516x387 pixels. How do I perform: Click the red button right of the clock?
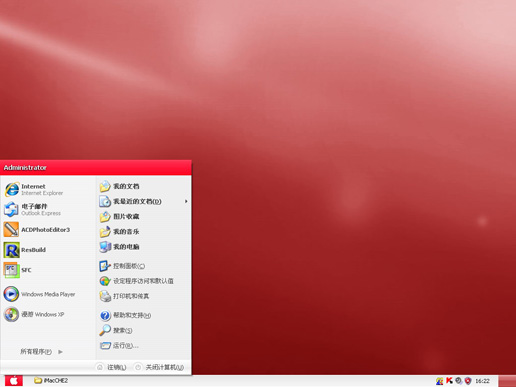[x=507, y=381]
